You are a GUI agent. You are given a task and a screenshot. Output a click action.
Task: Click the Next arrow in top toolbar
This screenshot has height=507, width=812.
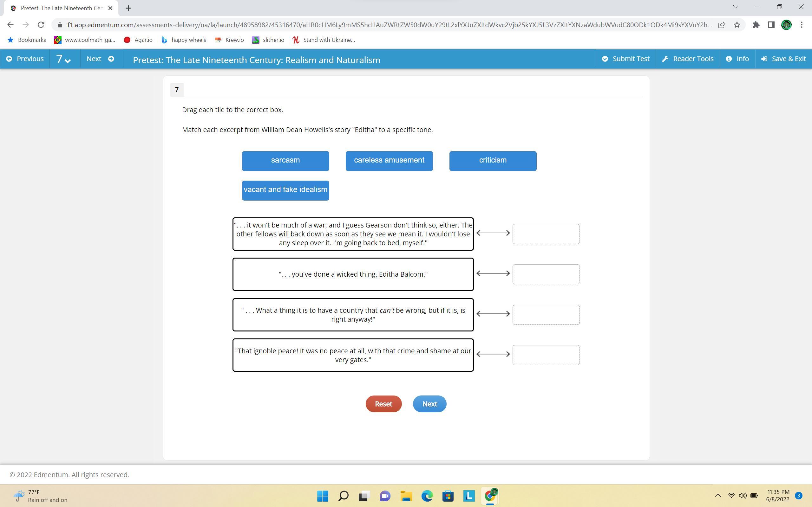point(101,59)
